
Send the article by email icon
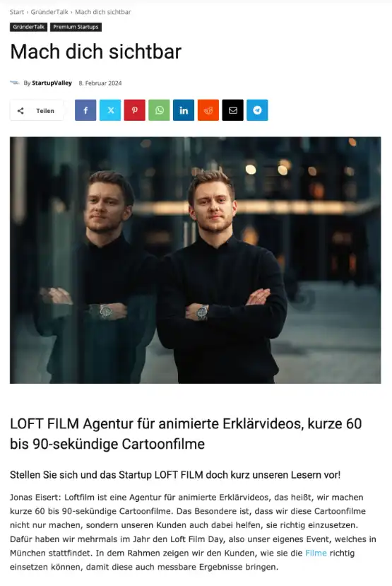tap(233, 110)
